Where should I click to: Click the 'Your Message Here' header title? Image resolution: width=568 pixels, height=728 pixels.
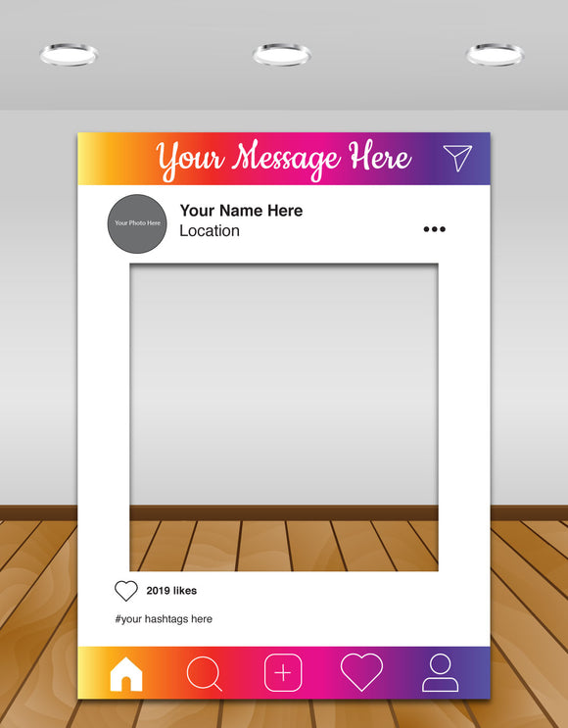tap(284, 160)
